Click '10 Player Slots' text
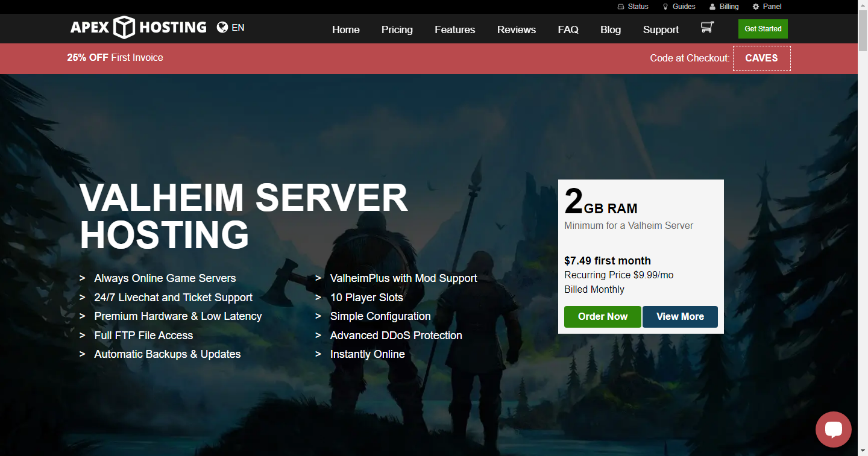Image resolution: width=868 pixels, height=456 pixels. coord(366,298)
